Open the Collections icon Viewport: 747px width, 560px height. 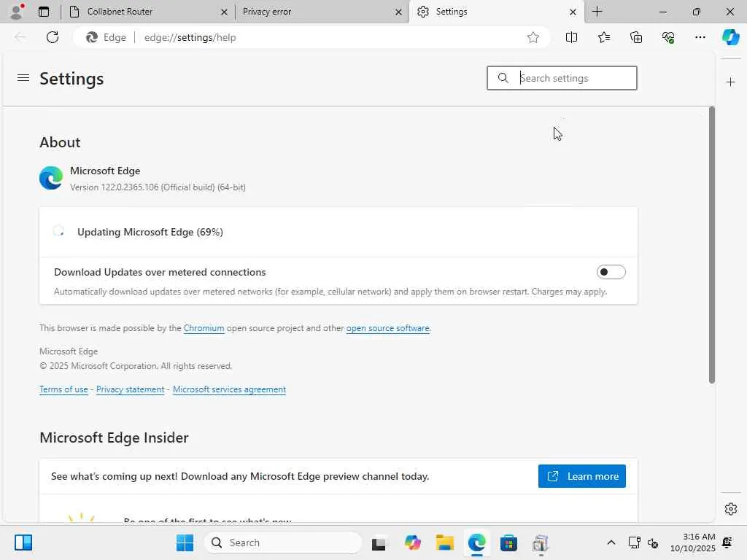coord(636,37)
